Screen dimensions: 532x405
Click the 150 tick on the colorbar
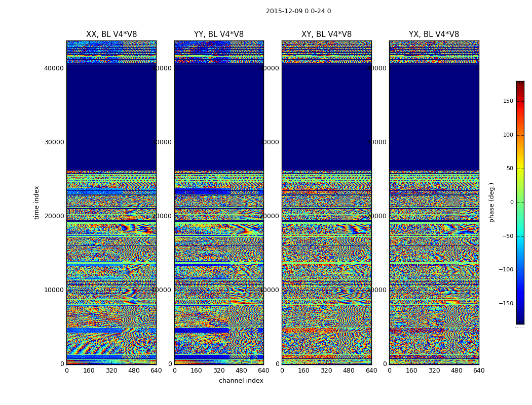pos(508,101)
